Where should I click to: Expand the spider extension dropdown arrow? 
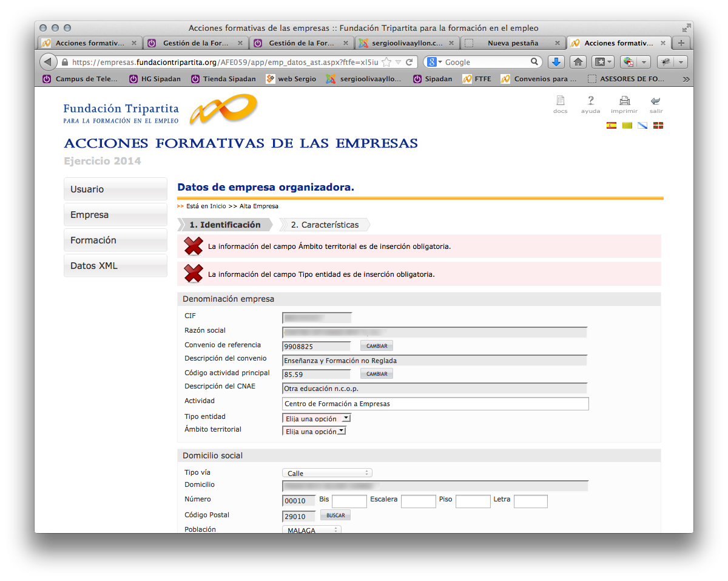tap(681, 62)
